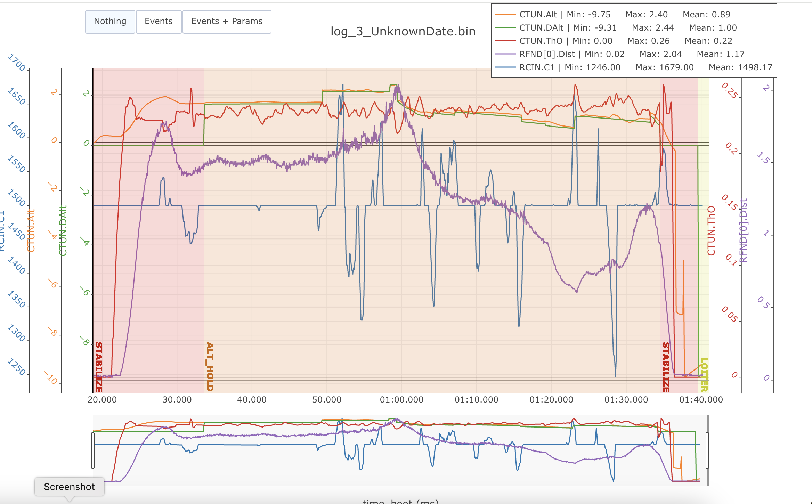Select the Nothing annotation option

coord(110,22)
